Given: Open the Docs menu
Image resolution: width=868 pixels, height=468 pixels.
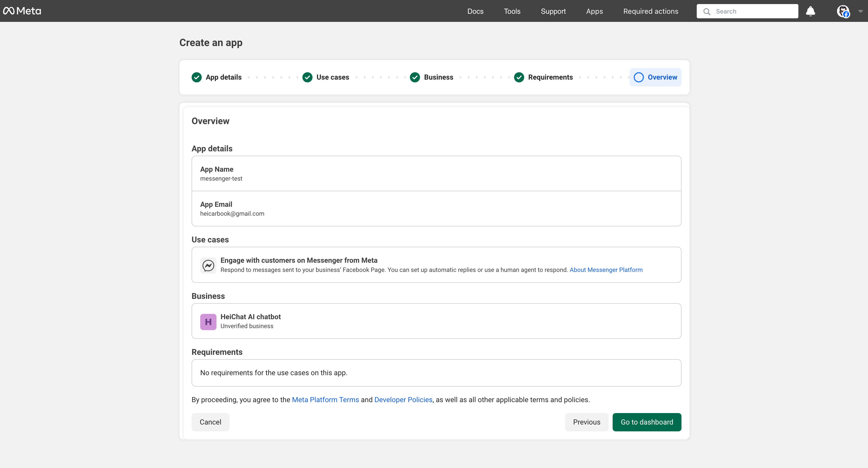Looking at the screenshot, I should click(475, 11).
